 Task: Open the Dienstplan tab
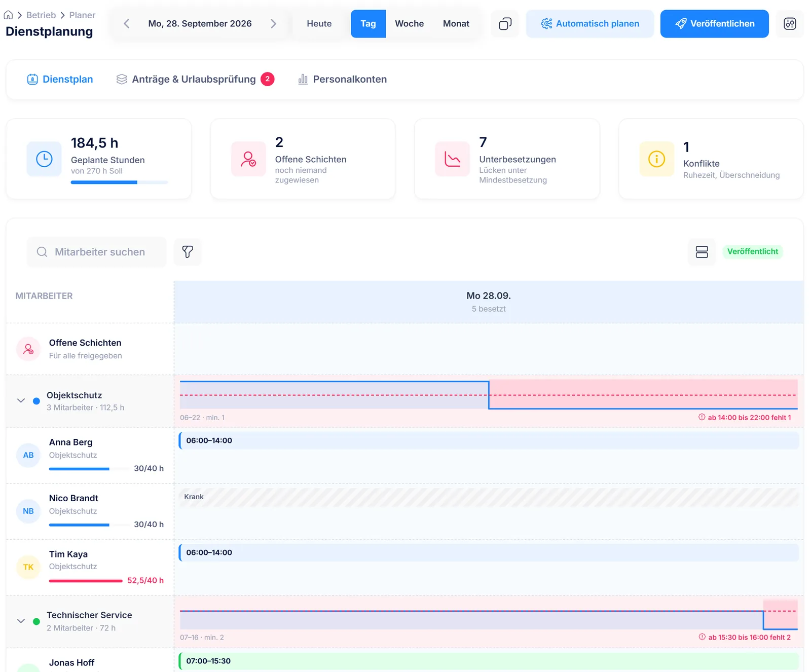point(60,79)
